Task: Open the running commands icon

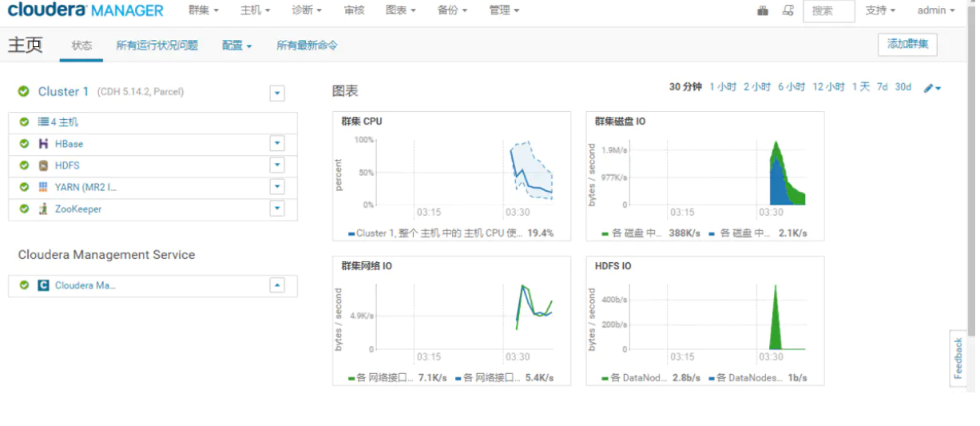Action: pos(788,10)
